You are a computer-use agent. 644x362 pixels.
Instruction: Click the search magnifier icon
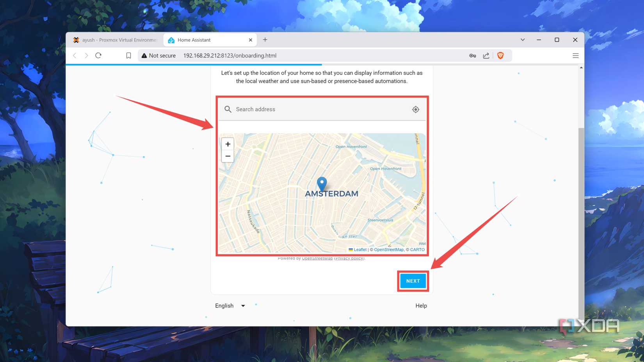pyautogui.click(x=228, y=110)
